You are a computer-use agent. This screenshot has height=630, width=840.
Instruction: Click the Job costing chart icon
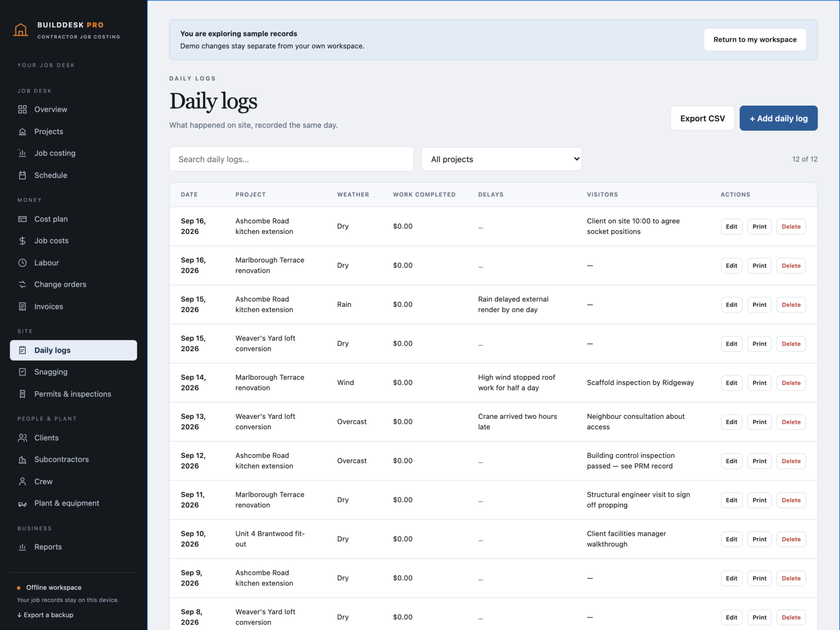[x=22, y=153]
